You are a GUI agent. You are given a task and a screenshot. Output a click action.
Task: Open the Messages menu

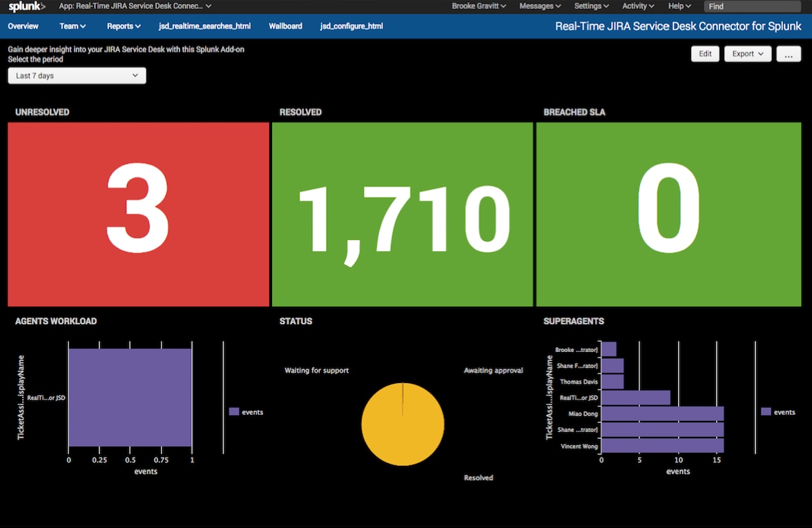[x=540, y=6]
